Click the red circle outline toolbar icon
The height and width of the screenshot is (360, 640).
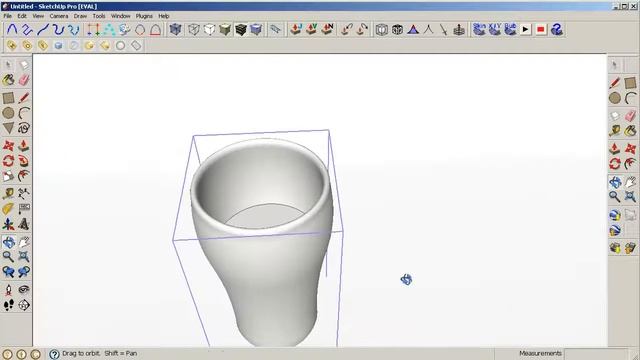pyautogui.click(x=140, y=29)
